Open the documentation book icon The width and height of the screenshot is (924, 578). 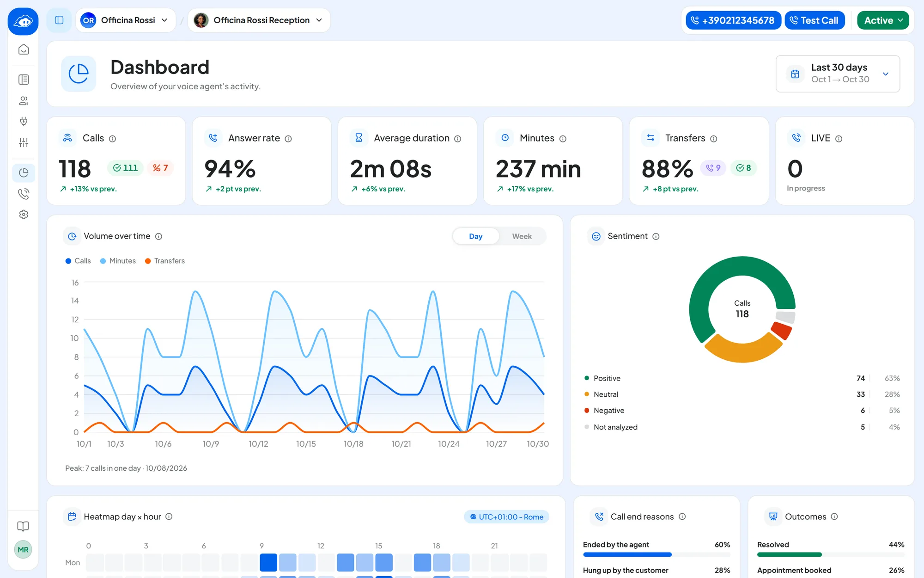(x=23, y=526)
